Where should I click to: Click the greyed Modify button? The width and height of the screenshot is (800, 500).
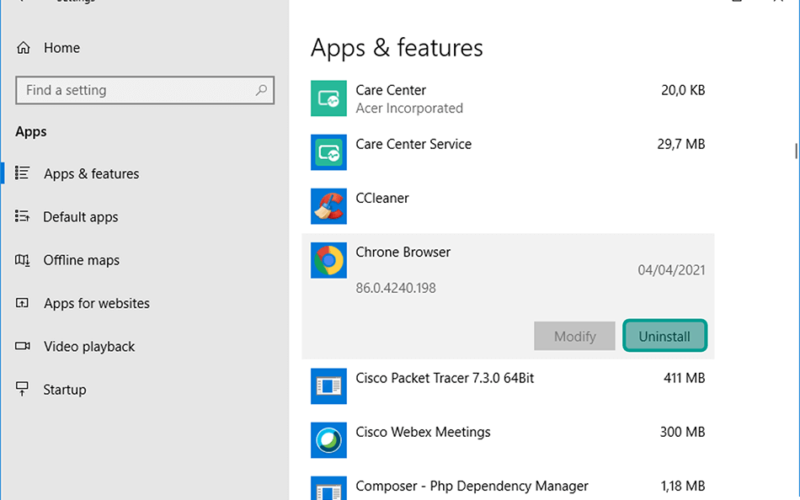[574, 336]
